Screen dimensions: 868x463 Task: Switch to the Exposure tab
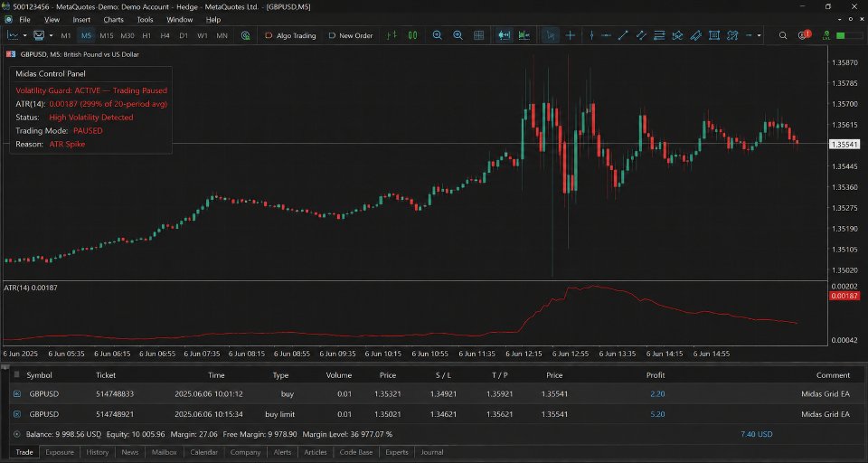pos(60,452)
